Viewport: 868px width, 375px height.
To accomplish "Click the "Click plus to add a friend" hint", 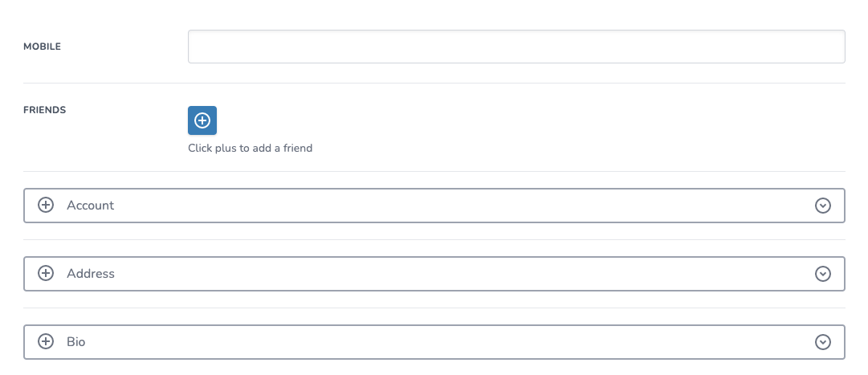I will (x=250, y=148).
